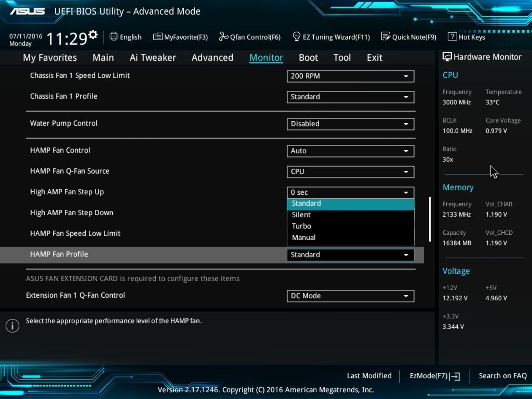Go to the Advanced tab
The height and width of the screenshot is (399, 532).
point(212,58)
